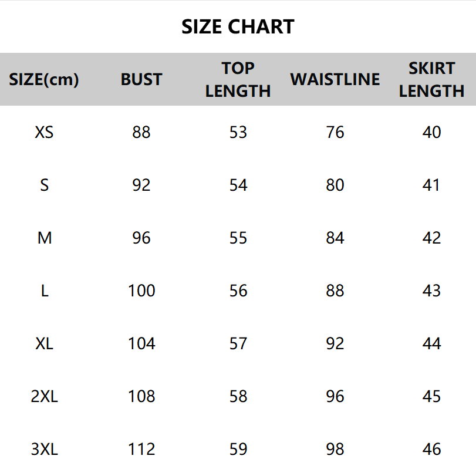Image resolution: width=476 pixels, height=476 pixels.
Task: Click the SIZE(cm) column header
Action: tap(44, 79)
